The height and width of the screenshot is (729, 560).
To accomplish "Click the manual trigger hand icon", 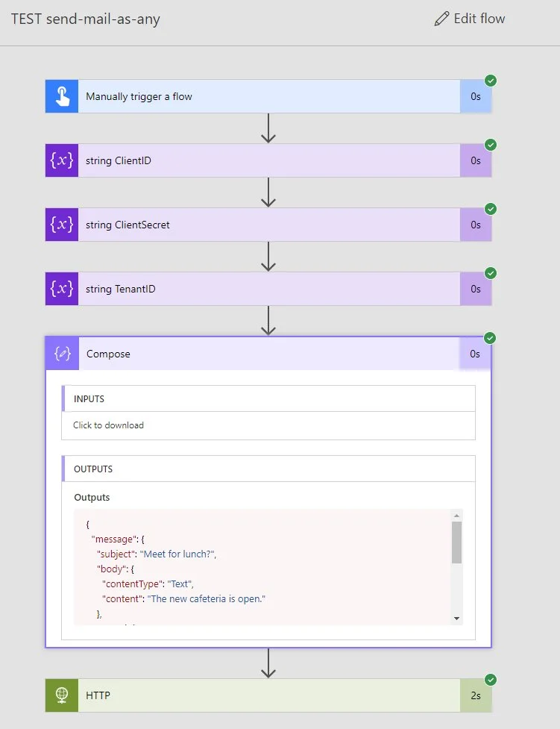I will pos(61,96).
